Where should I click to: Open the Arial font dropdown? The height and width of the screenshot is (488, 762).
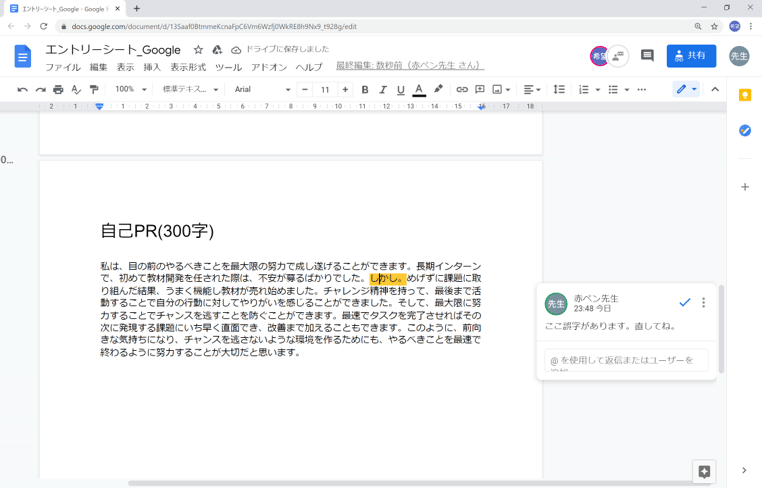click(x=262, y=89)
